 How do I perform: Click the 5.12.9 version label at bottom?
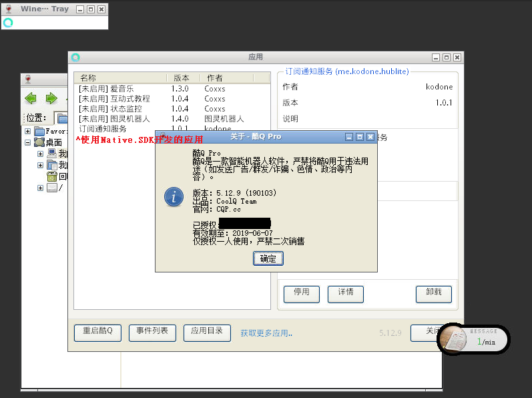point(390,333)
